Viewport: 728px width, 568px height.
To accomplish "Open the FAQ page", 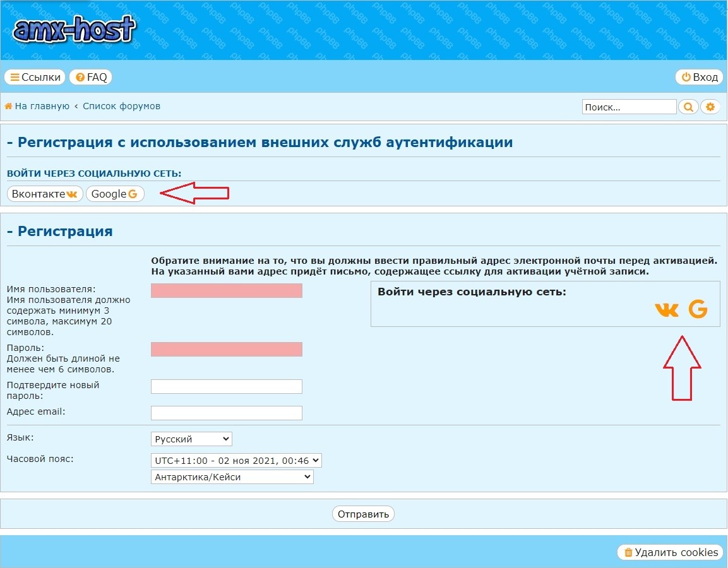I will [91, 77].
